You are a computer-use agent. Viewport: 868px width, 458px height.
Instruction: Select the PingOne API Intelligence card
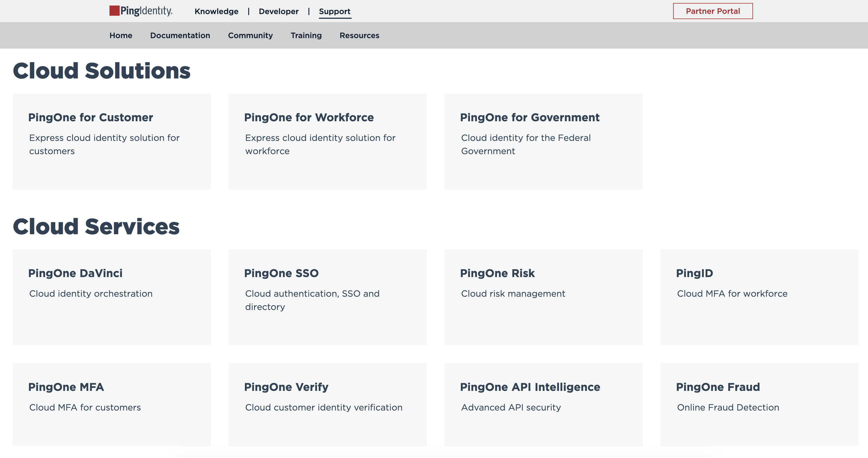coord(543,404)
